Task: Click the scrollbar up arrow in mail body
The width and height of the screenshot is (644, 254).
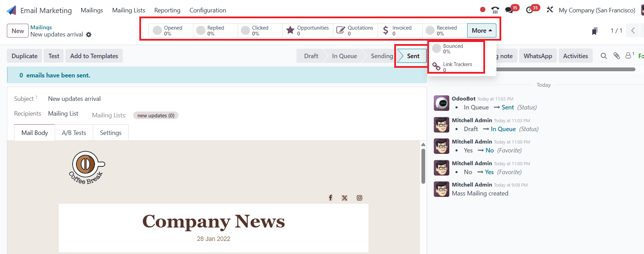Action: (x=423, y=145)
